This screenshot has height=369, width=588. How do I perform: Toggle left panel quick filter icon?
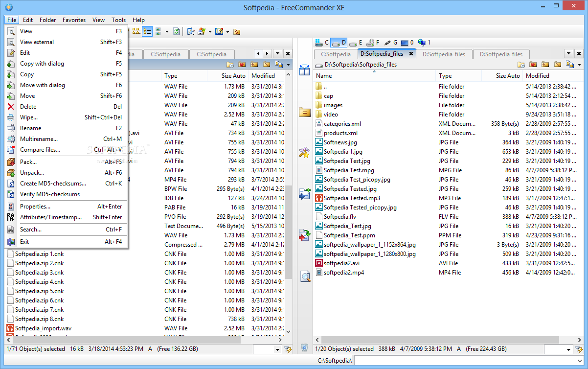point(288,349)
